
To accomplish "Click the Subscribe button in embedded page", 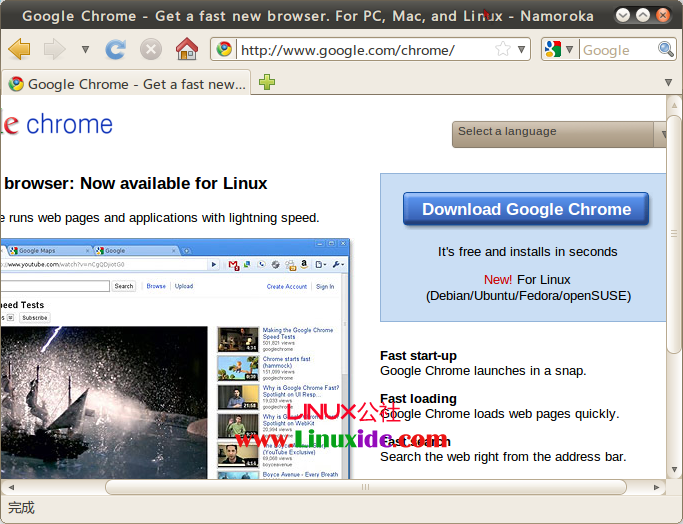I will click(35, 318).
